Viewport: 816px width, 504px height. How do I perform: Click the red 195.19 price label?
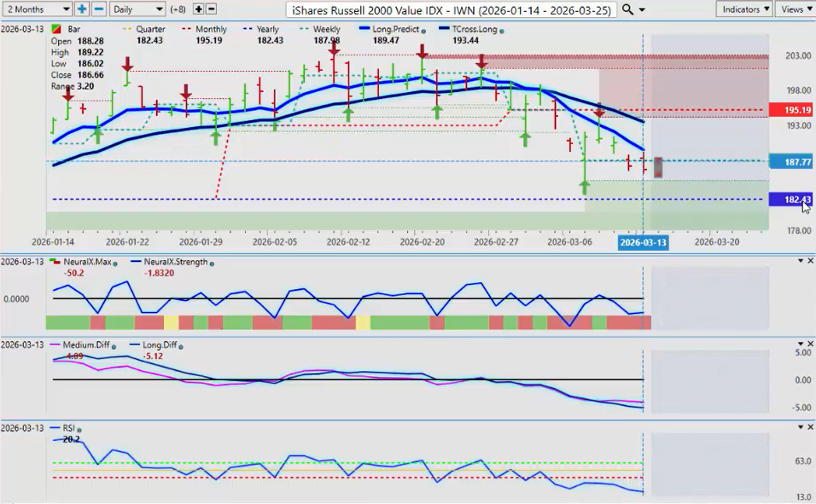click(791, 110)
